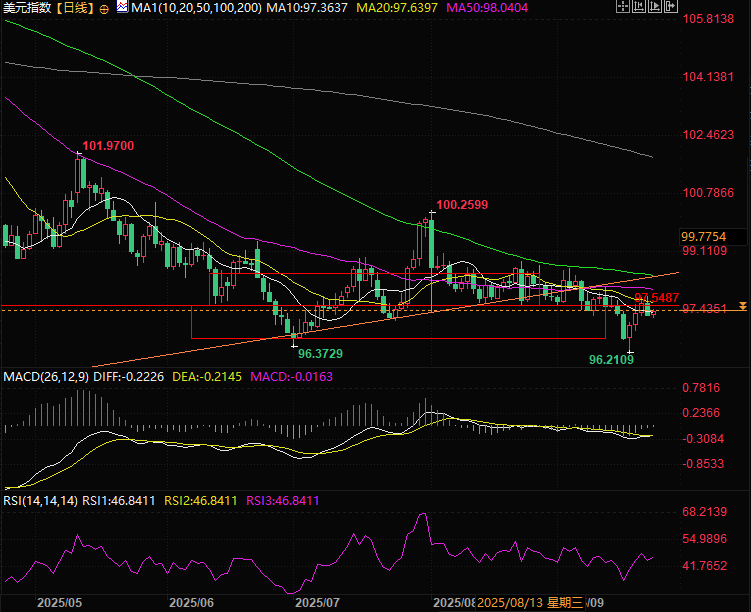
Task: Click the 2025/07 date on time axis
Action: coord(317,603)
